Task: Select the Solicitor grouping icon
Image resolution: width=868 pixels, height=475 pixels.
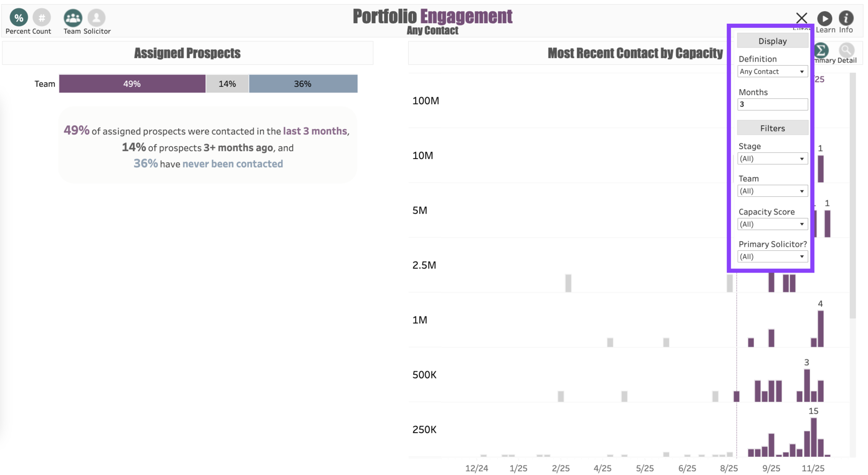Action: pyautogui.click(x=96, y=18)
